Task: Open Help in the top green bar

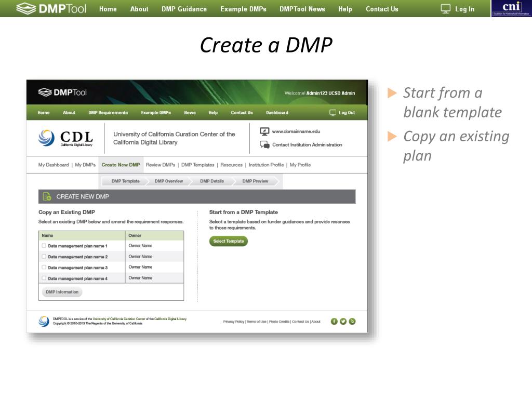Action: pos(345,9)
